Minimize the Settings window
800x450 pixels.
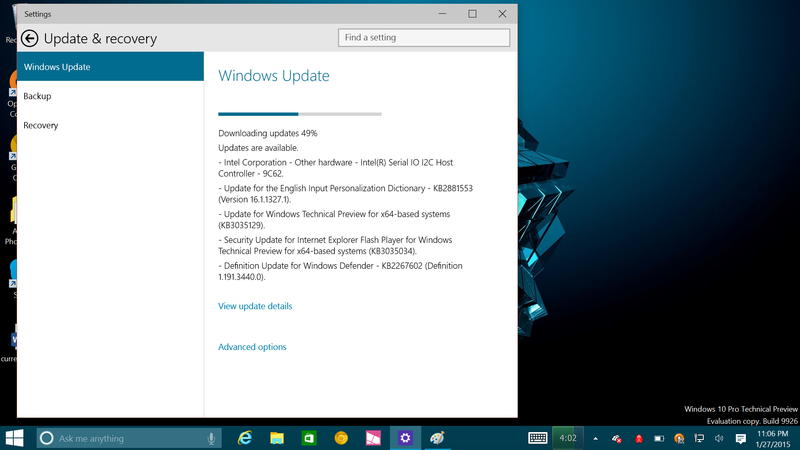[442, 14]
